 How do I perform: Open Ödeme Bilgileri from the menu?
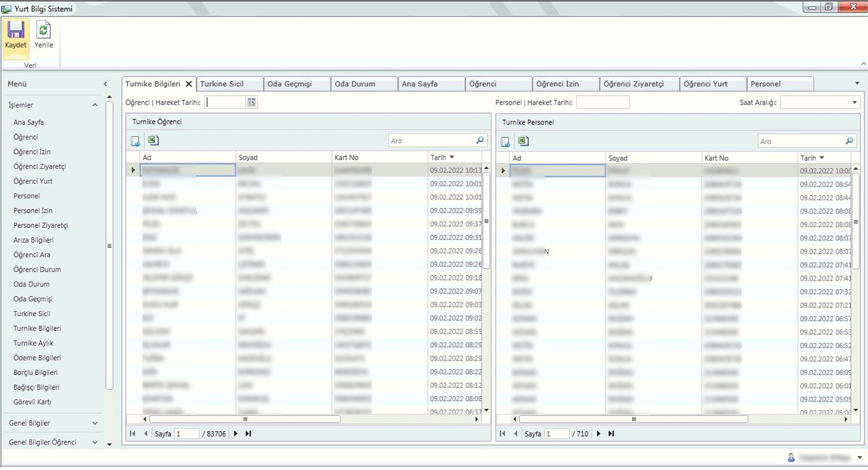click(37, 358)
